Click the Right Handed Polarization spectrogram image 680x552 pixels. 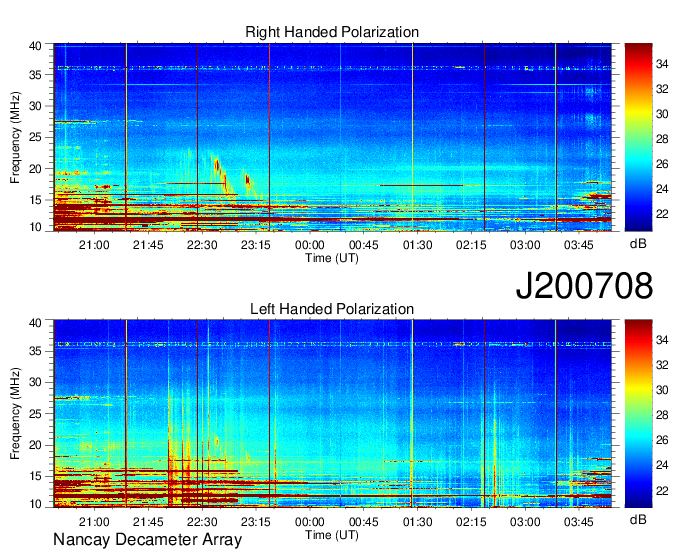pyautogui.click(x=333, y=137)
